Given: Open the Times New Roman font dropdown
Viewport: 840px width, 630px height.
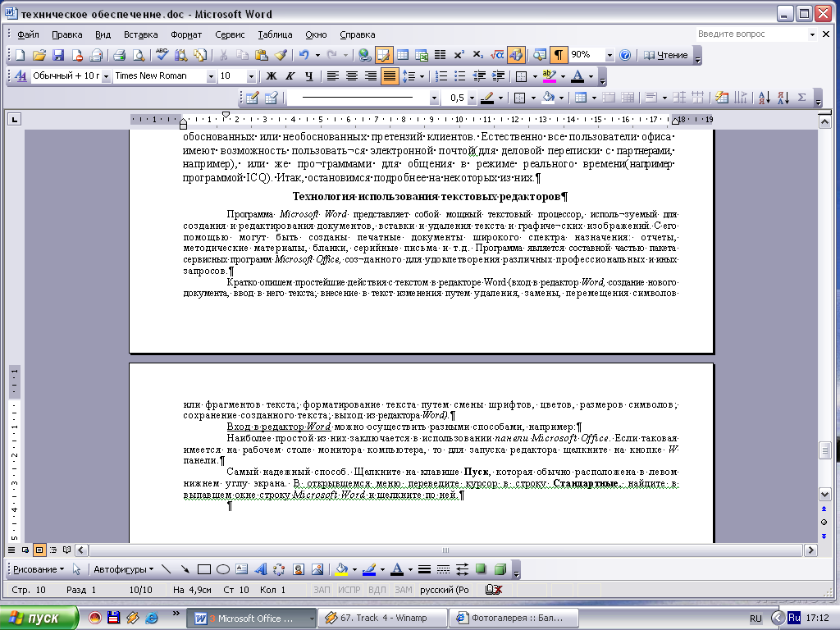Looking at the screenshot, I should tap(211, 76).
